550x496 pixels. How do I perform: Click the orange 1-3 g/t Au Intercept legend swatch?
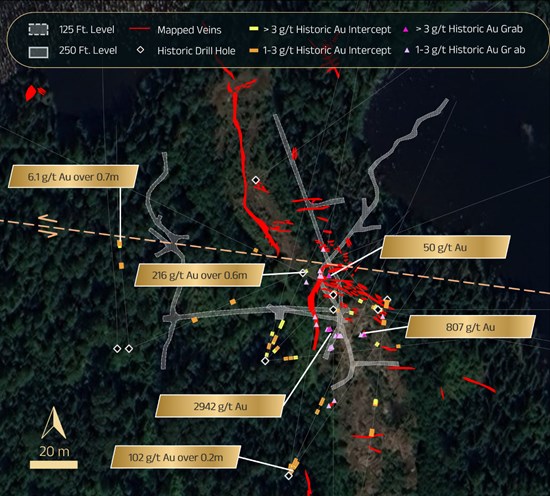click(254, 51)
